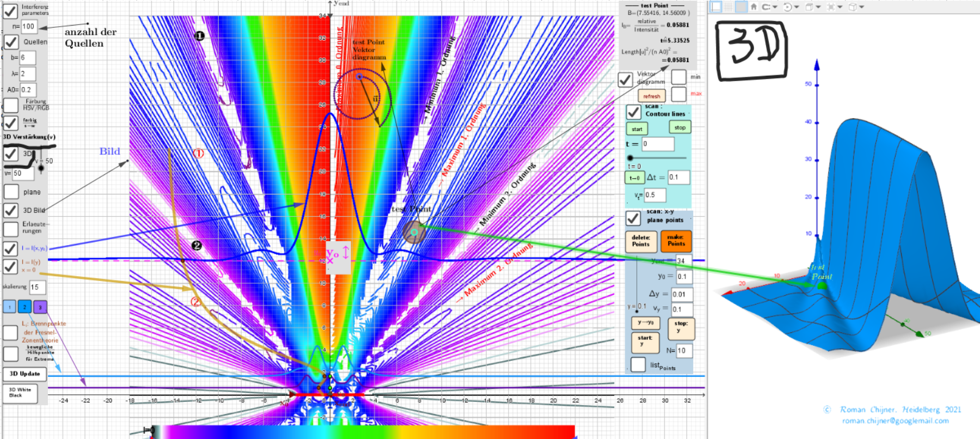Click the Δt input field showing 0.1

point(679,177)
